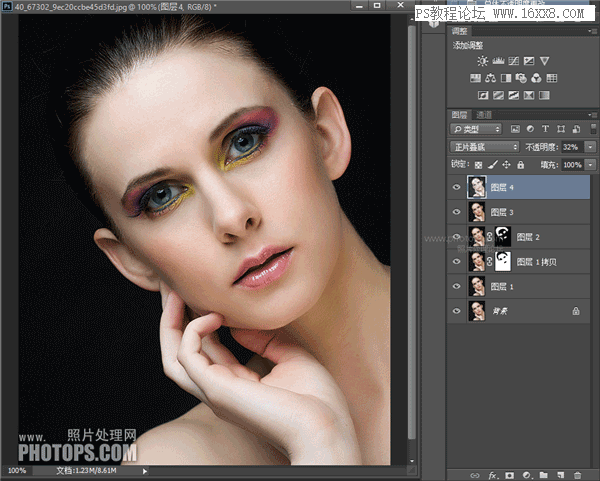Select the 图层 tab

click(459, 115)
